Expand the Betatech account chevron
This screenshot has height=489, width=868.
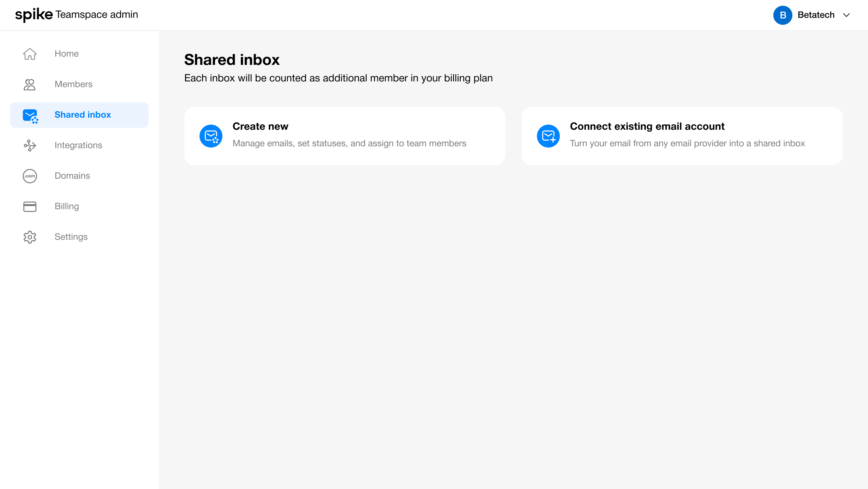[846, 15]
